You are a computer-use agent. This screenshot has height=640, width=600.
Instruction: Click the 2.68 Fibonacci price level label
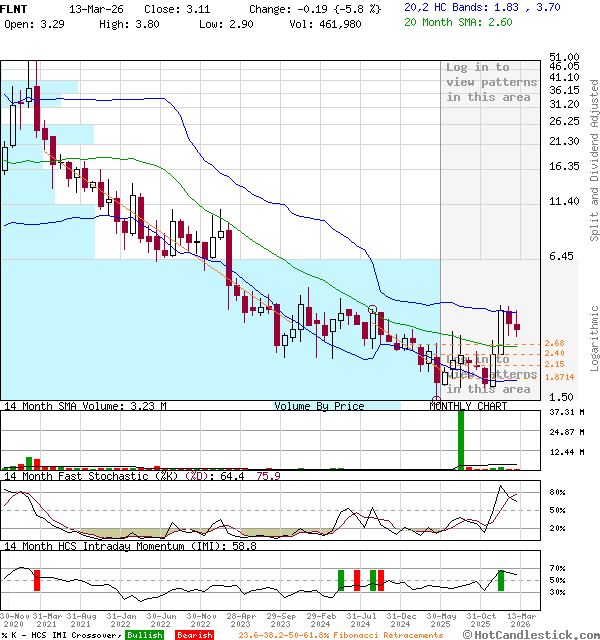coord(555,343)
